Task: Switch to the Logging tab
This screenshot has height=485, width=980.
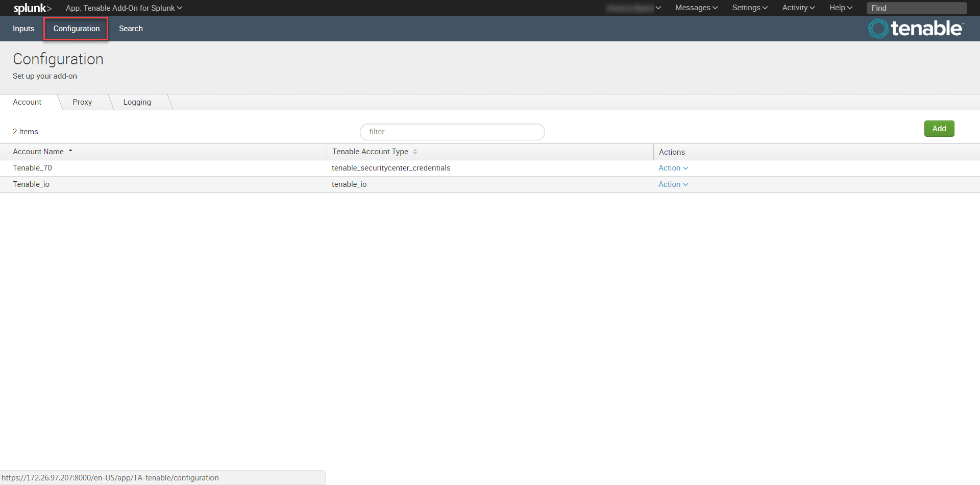Action: click(x=136, y=102)
